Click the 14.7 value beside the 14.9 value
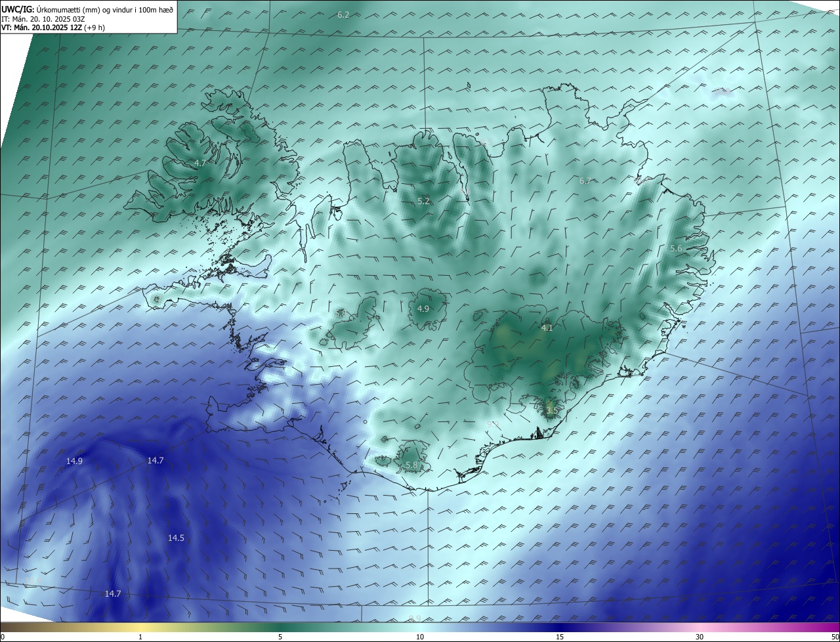This screenshot has width=840, height=642. [156, 461]
